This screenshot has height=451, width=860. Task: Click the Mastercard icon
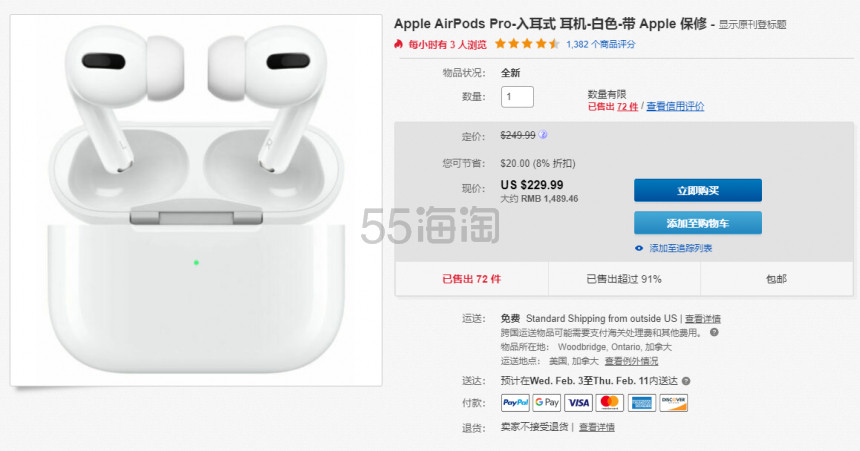click(610, 403)
